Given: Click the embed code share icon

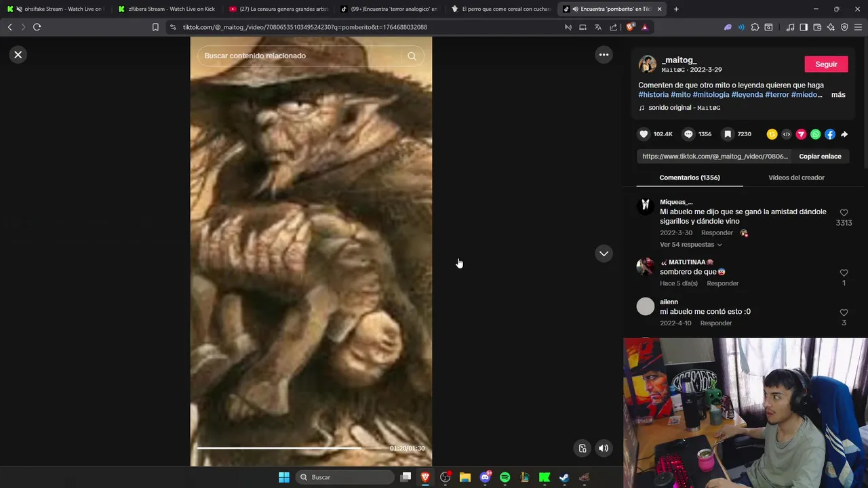Looking at the screenshot, I should point(787,134).
